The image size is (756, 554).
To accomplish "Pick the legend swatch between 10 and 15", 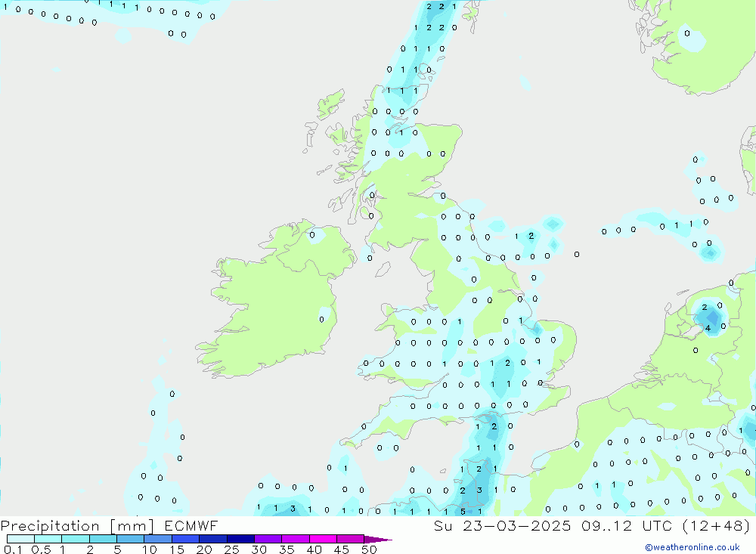I will [x=158, y=539].
